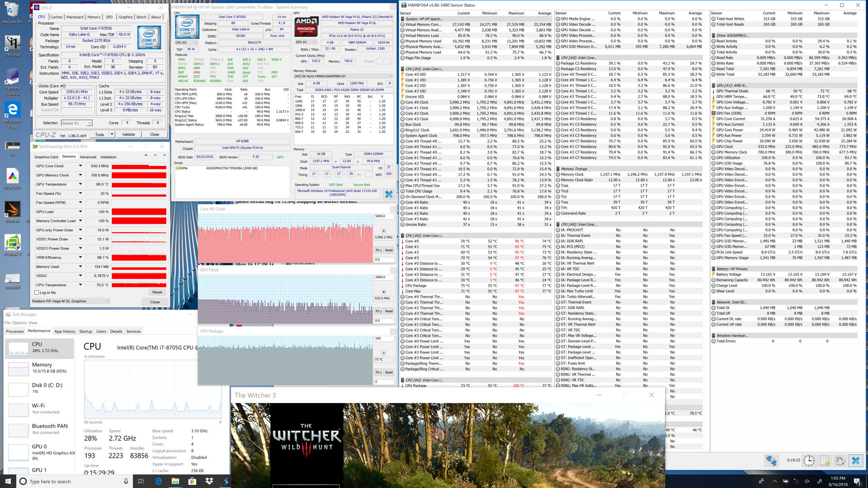Viewport: 868px width, 488px height.
Task: Click the GPU-Z screenshot camera icon
Action: point(146,155)
